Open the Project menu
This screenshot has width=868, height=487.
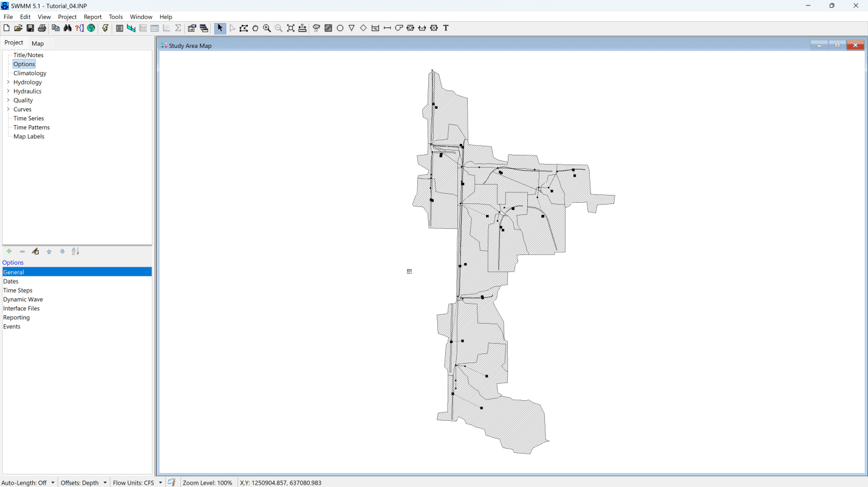67,16
